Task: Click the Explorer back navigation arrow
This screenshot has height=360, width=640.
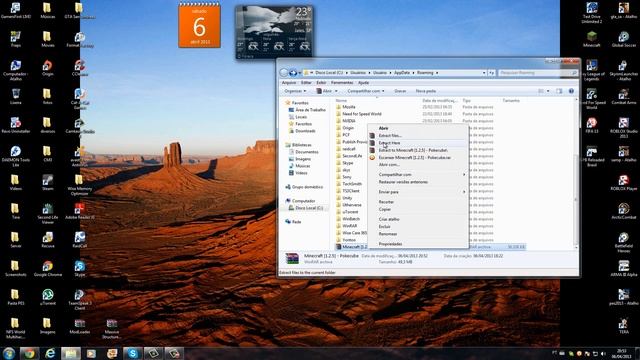Action: click(x=284, y=73)
